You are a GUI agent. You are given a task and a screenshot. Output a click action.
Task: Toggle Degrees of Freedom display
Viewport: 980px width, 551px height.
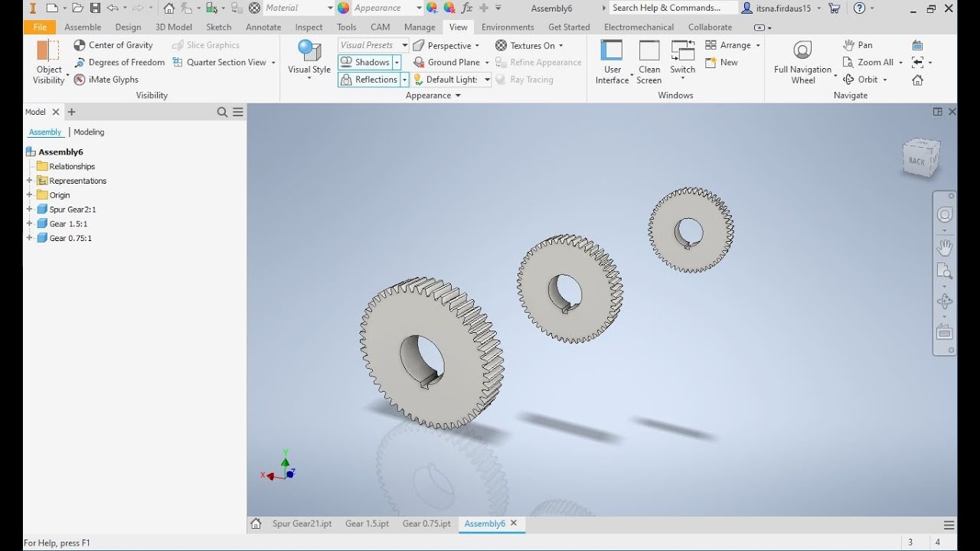tap(119, 62)
